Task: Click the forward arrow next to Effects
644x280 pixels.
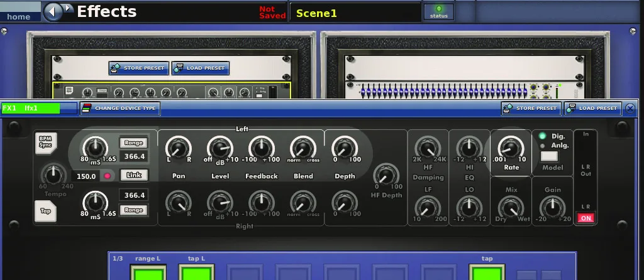Action: click(x=69, y=8)
